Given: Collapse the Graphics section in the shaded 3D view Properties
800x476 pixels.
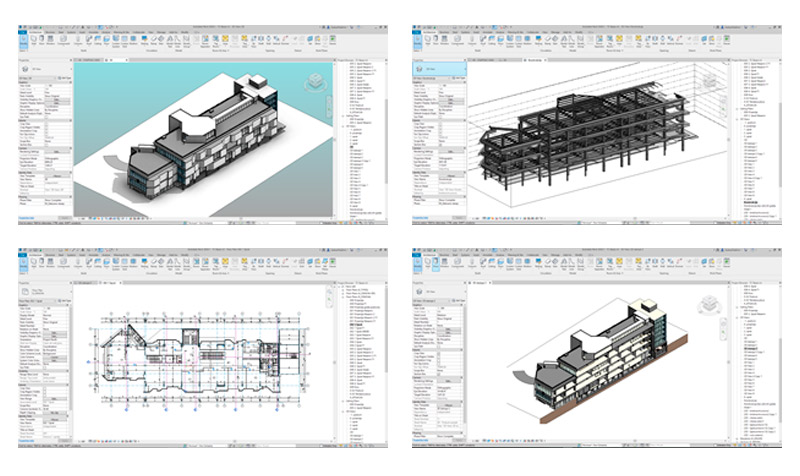Looking at the screenshot, I should [70, 83].
